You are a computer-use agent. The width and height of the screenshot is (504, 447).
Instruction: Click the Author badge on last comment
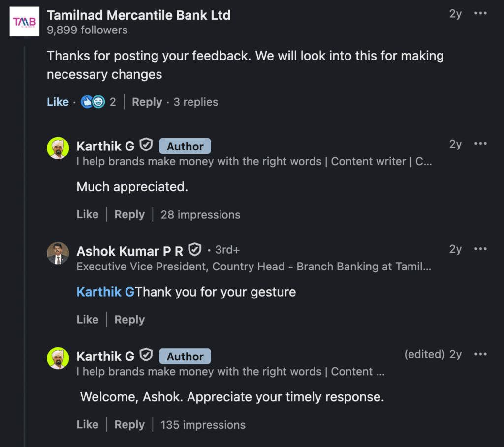(185, 357)
